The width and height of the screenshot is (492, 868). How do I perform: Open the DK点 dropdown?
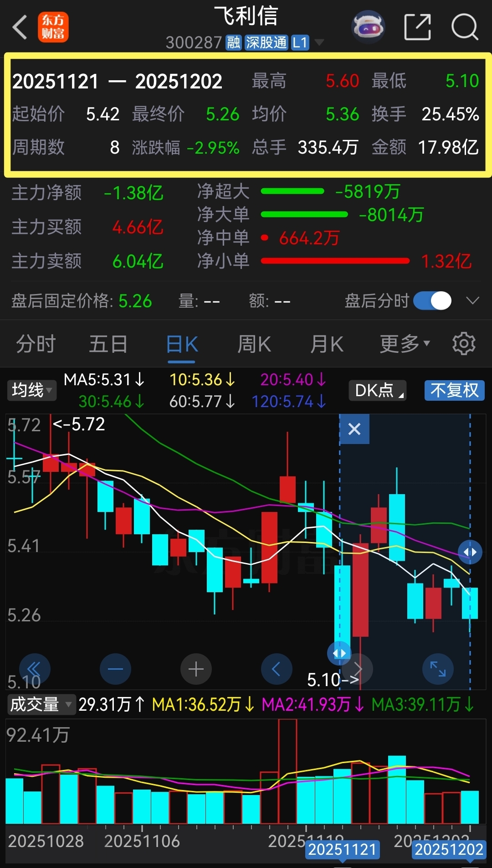pyautogui.click(x=378, y=390)
